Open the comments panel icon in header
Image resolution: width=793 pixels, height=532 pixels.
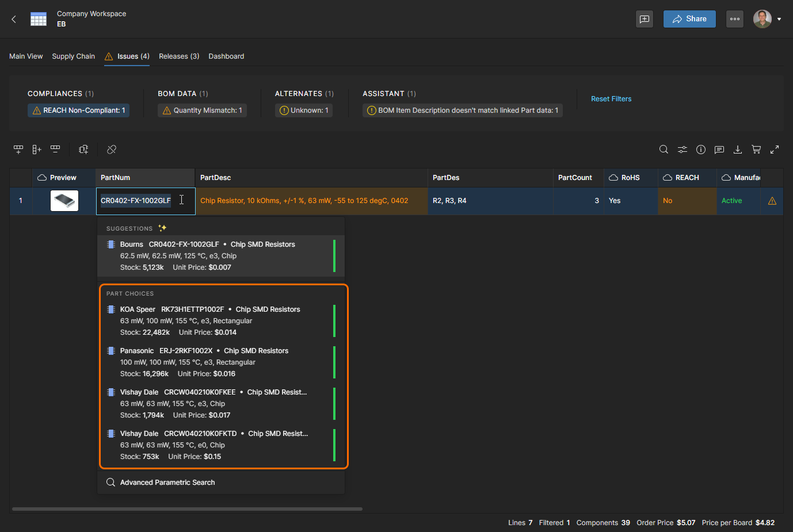tap(645, 19)
